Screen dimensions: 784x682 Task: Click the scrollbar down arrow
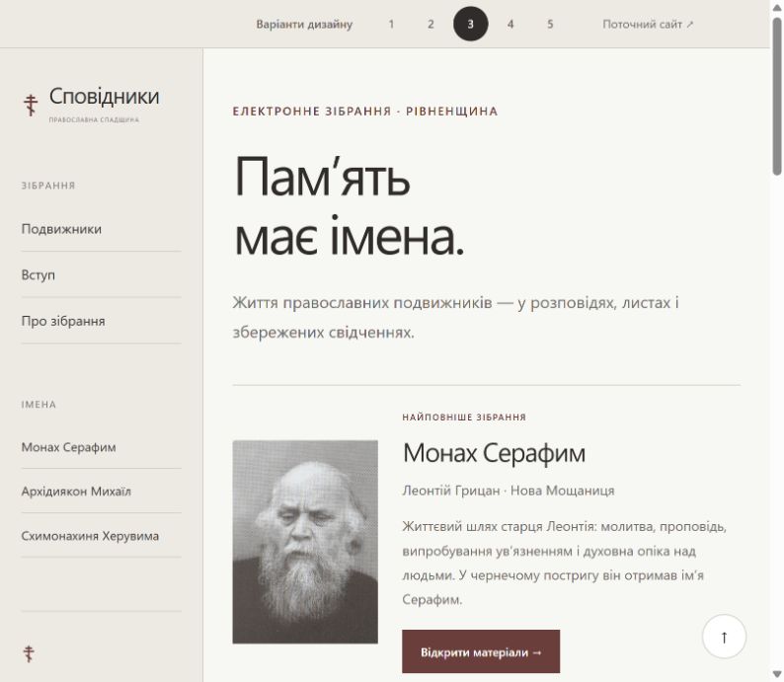click(x=777, y=674)
